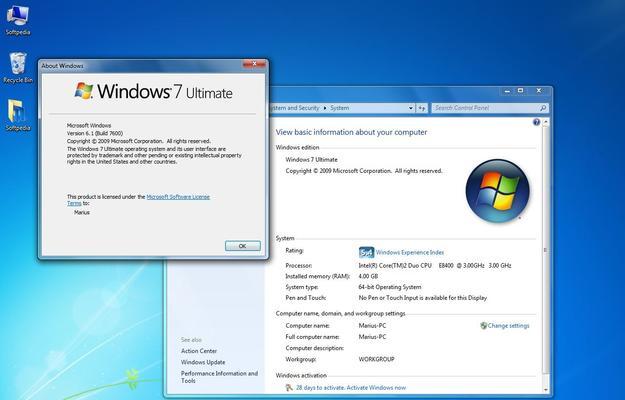Click the 'Marius-PC' Full computer name value
Viewport: 625px width, 400px height.
[372, 337]
